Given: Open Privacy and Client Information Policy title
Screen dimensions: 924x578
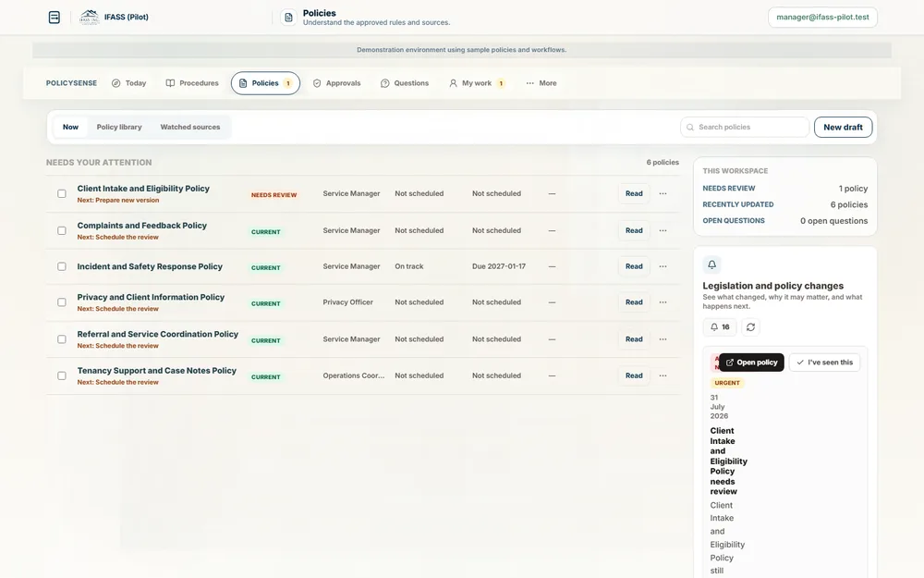Looking at the screenshot, I should (151, 297).
